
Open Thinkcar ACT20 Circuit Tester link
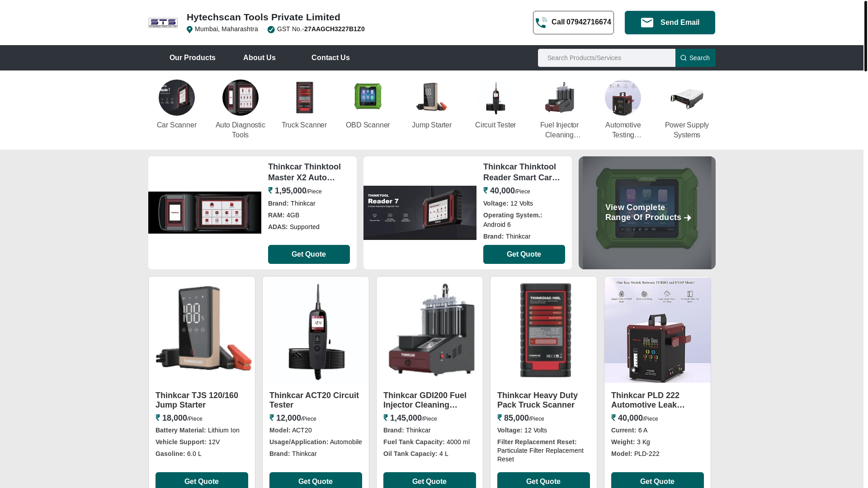[314, 400]
